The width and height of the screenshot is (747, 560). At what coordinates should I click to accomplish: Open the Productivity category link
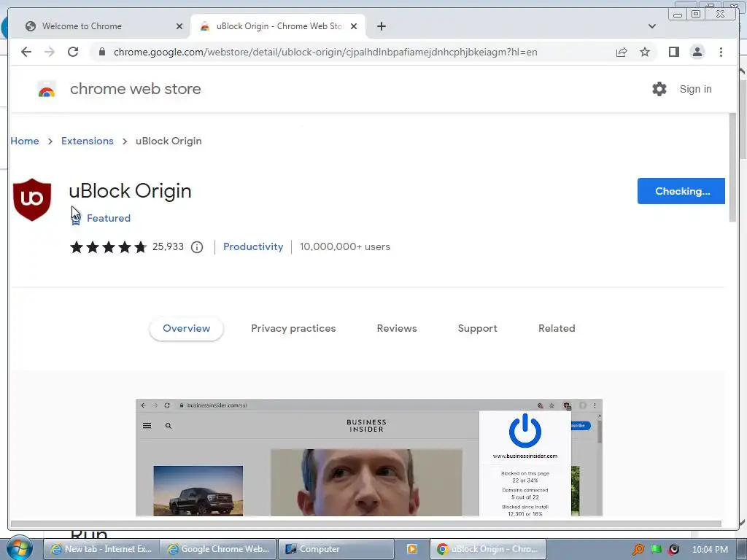[253, 246]
